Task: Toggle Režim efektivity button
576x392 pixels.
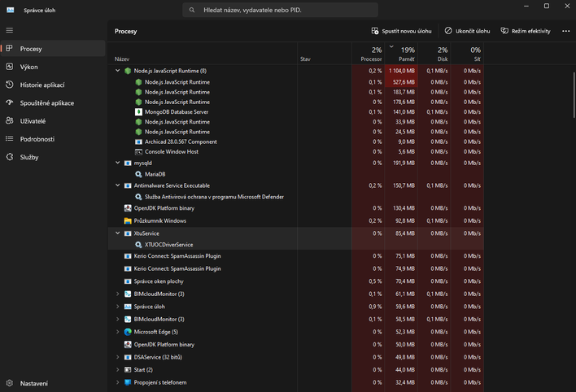Action: (x=526, y=31)
